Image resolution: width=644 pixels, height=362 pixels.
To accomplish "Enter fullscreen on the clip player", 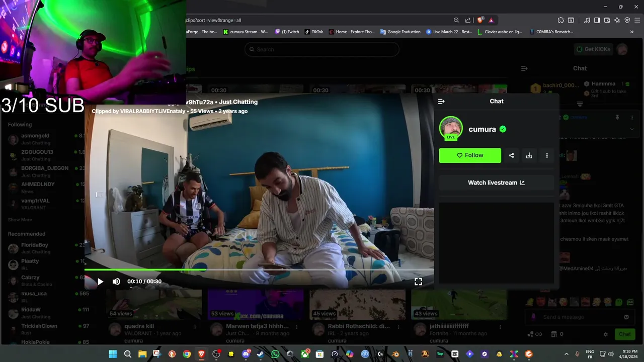I will (418, 282).
